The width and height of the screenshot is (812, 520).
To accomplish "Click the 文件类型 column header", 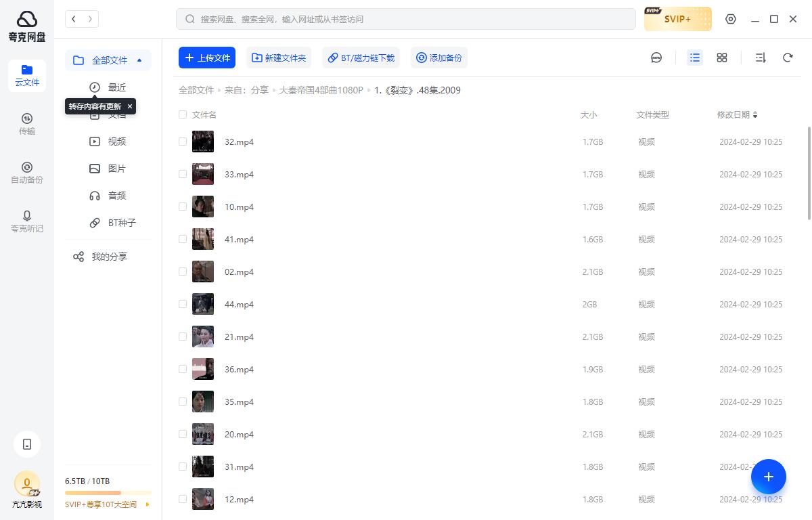I will [653, 115].
